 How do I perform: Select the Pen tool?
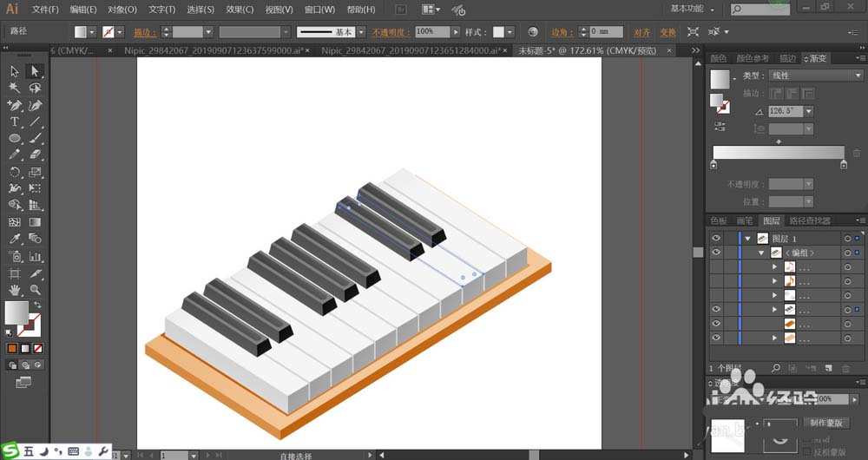pyautogui.click(x=15, y=105)
